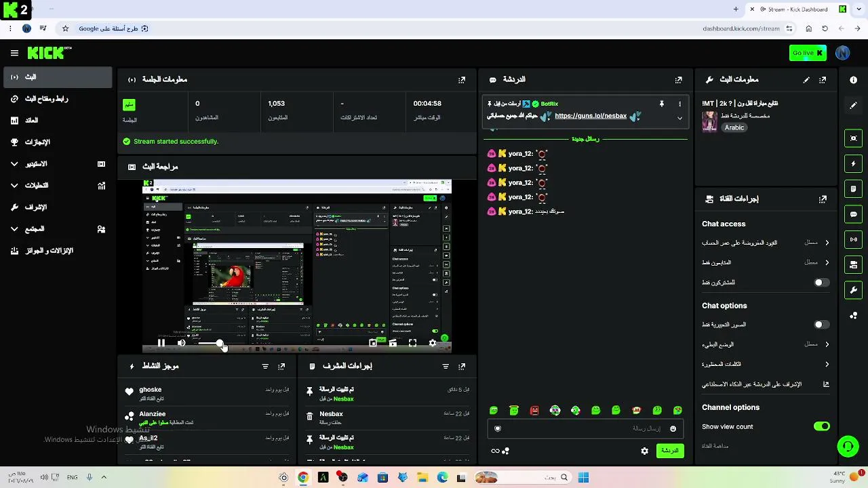Toggle the channel actions icon in the right rail

[x=854, y=264]
